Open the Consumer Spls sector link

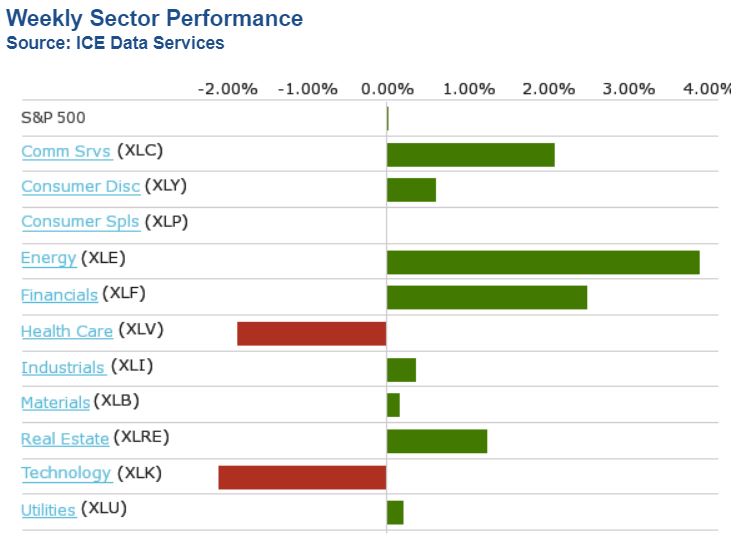(80, 221)
